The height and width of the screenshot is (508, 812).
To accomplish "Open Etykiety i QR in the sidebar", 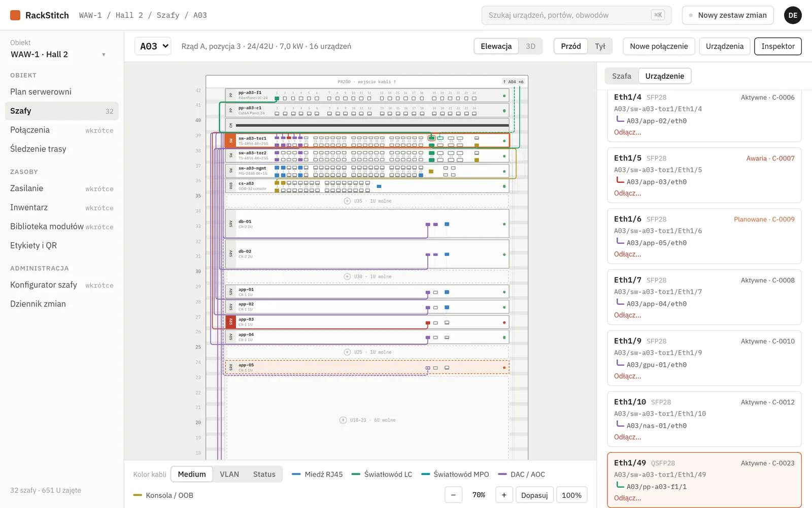I will pos(62,245).
